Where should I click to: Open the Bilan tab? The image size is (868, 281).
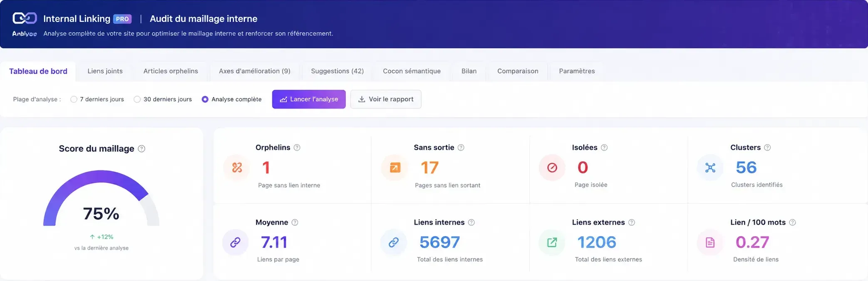[x=469, y=71]
